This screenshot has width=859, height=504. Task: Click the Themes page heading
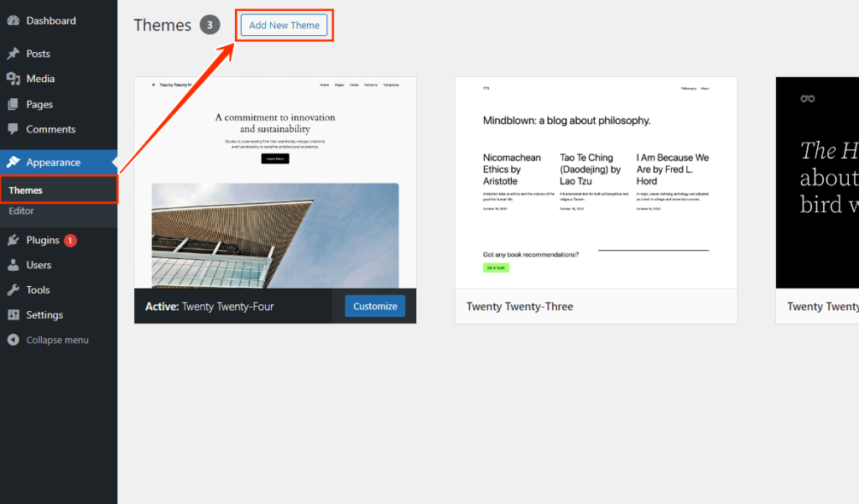[x=163, y=25]
